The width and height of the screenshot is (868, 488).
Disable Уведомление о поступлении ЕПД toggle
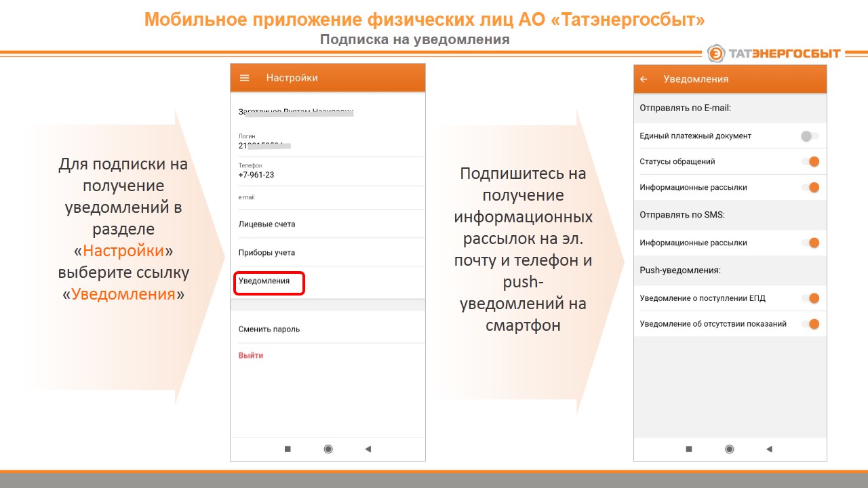pyautogui.click(x=810, y=298)
